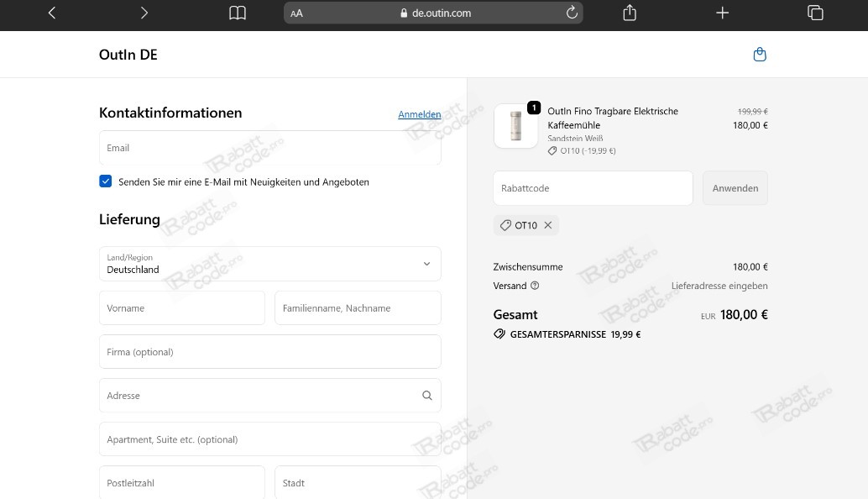The width and height of the screenshot is (868, 499).
Task: Reload the page with refresh icon
Action: tap(572, 13)
